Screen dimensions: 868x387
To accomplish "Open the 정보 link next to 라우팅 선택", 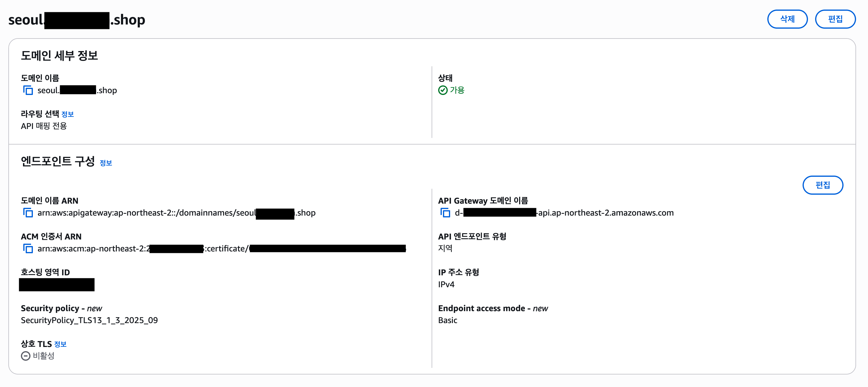I will point(68,114).
